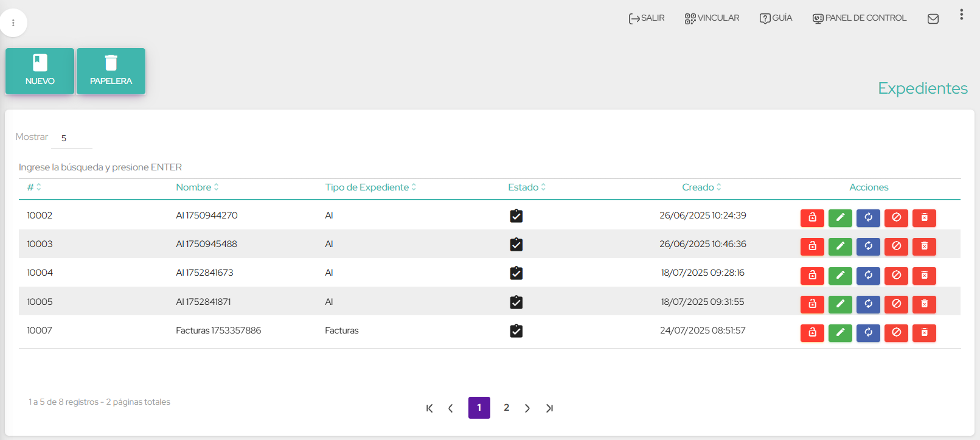Screen dimensions: 980x440
Task: Open the mail envelope icon in header
Action: click(x=933, y=19)
